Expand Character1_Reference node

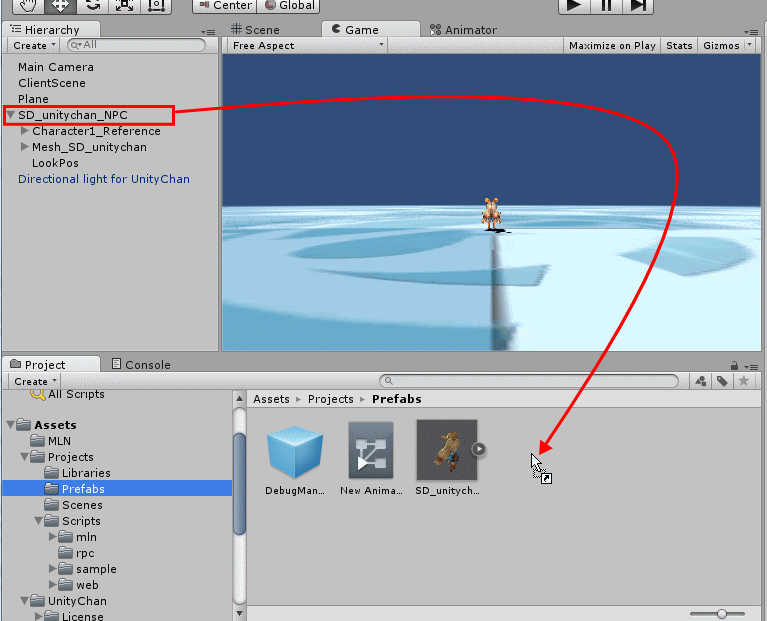pyautogui.click(x=24, y=131)
